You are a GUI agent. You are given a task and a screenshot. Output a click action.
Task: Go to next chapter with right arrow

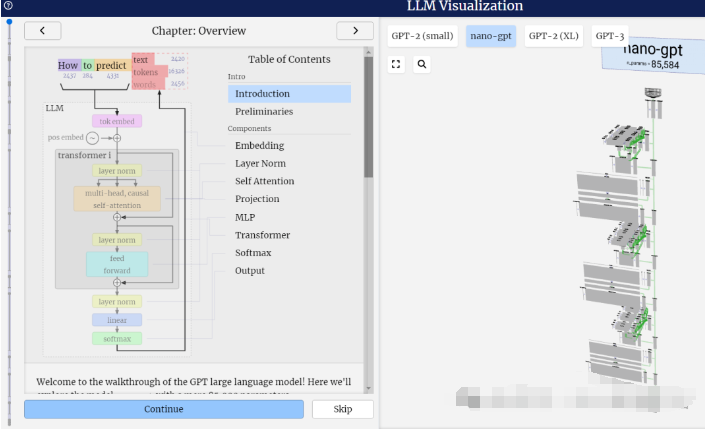355,31
